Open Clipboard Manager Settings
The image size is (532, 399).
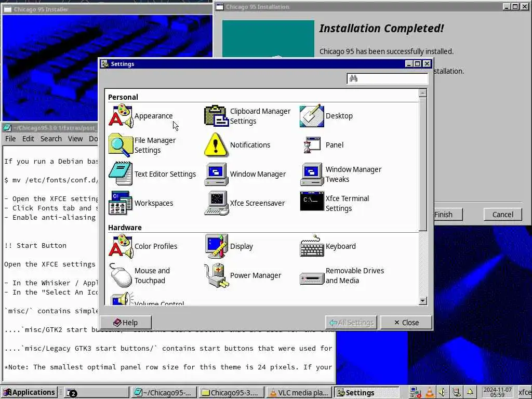247,116
